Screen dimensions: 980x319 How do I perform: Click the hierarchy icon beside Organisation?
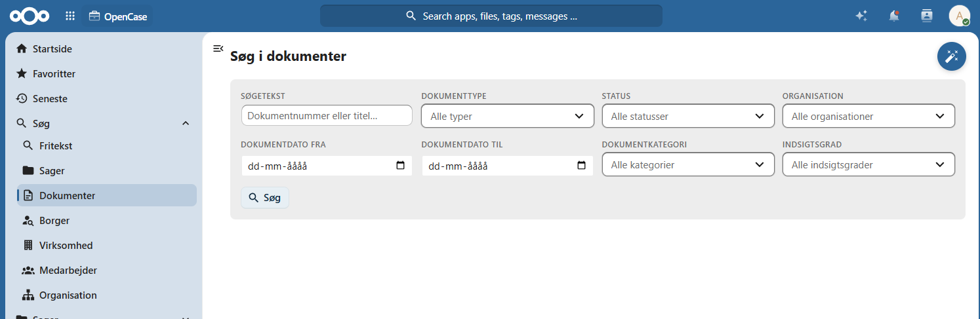pos(28,295)
